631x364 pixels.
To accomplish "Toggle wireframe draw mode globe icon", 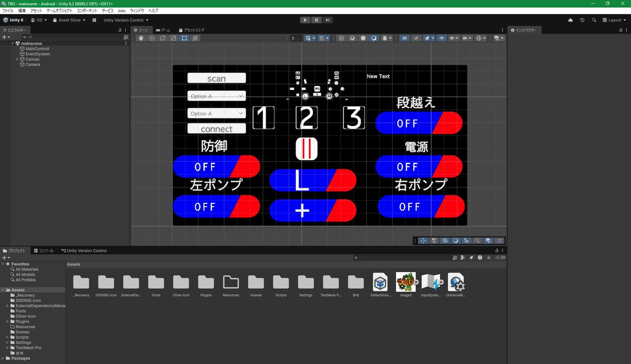I will click(x=341, y=38).
